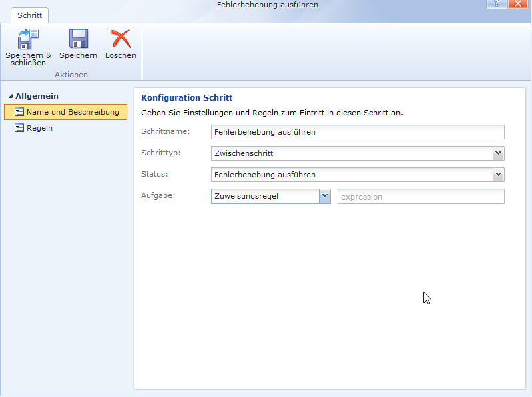Click the Regeln item icon
This screenshot has height=397, width=532.
tap(19, 128)
